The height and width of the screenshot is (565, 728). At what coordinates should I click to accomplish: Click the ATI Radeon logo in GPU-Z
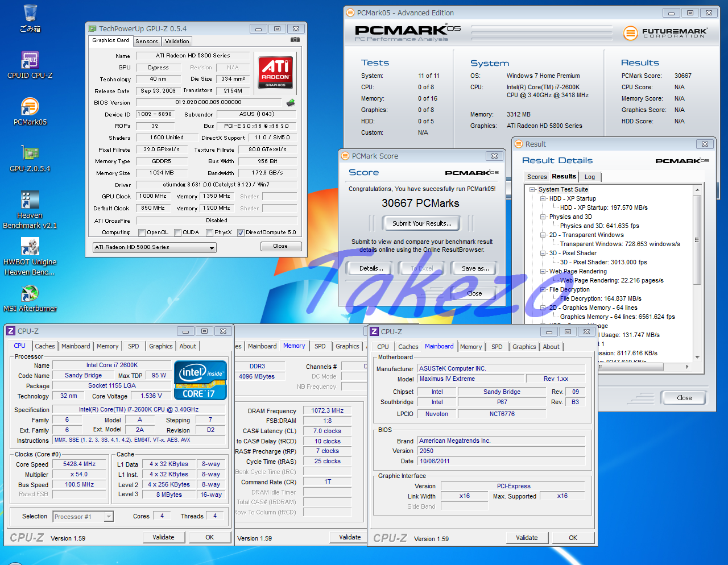[x=275, y=72]
